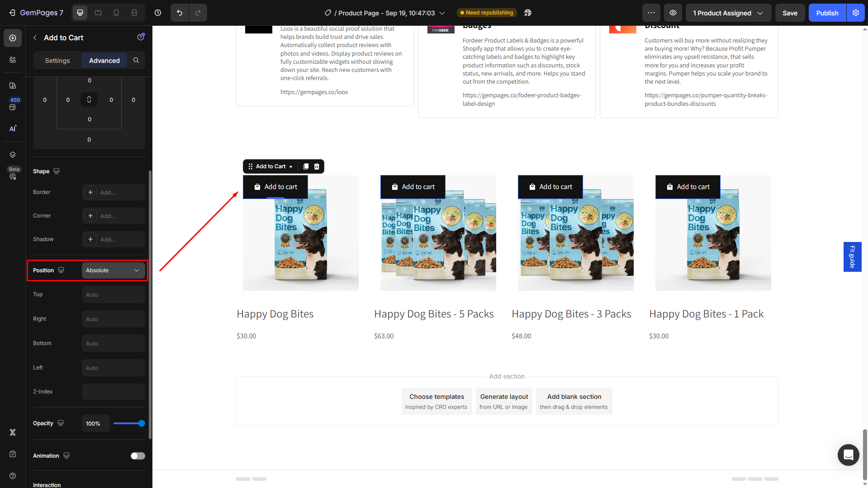This screenshot has height=488, width=868.
Task: Open the add element plus icon in sidebar
Action: coord(13,38)
